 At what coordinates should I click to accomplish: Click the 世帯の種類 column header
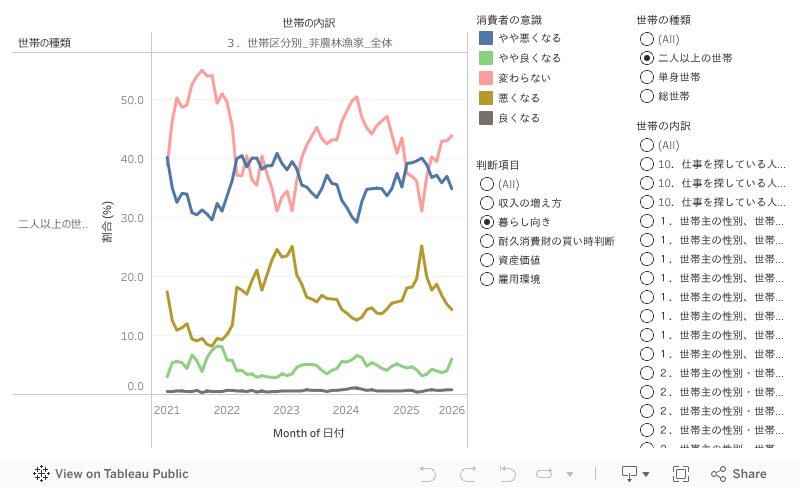click(44, 42)
